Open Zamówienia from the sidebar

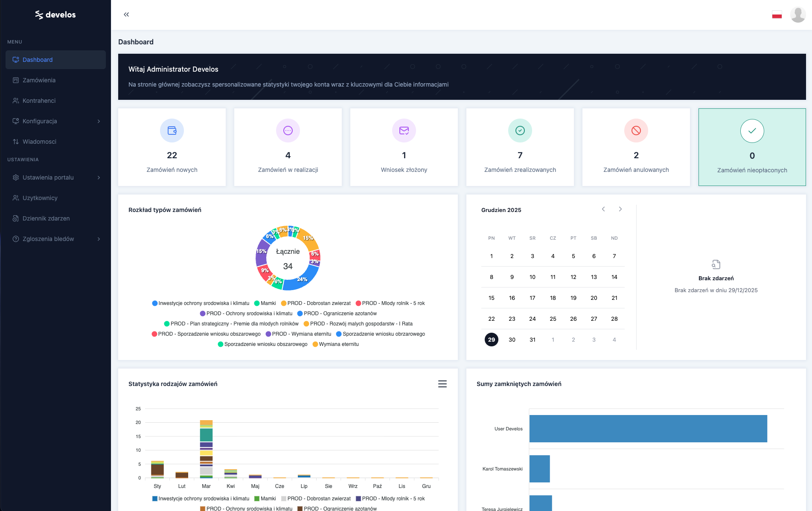[x=39, y=80]
